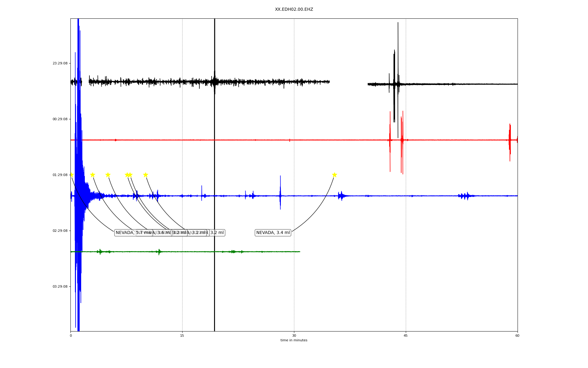Click the second yellow event star from the left

92,175
